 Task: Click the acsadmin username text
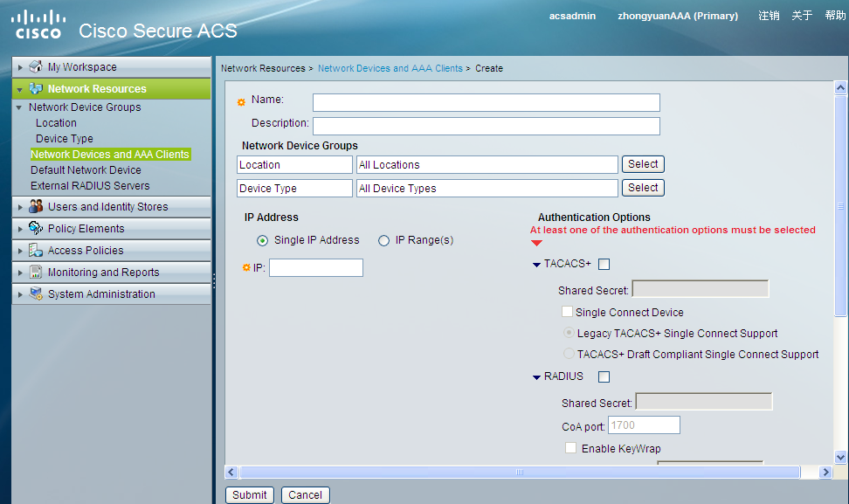tap(572, 16)
